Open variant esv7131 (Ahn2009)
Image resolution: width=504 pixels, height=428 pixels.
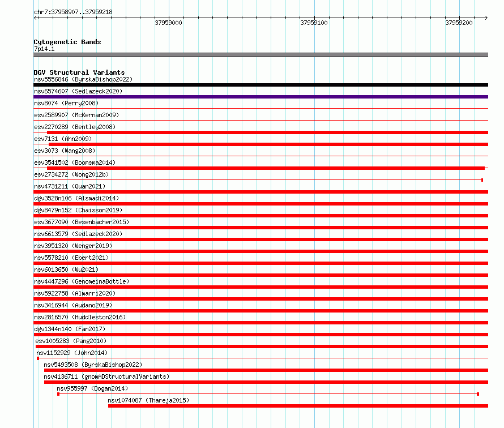63,139
